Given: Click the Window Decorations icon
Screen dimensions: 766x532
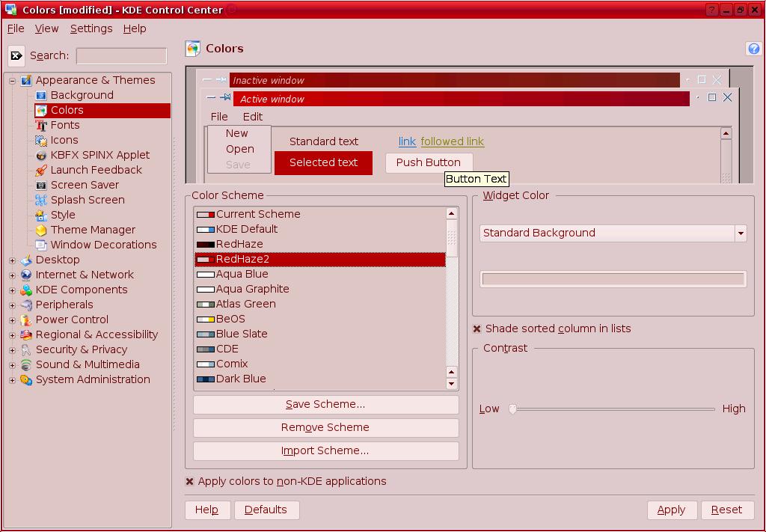Looking at the screenshot, I should pos(41,245).
